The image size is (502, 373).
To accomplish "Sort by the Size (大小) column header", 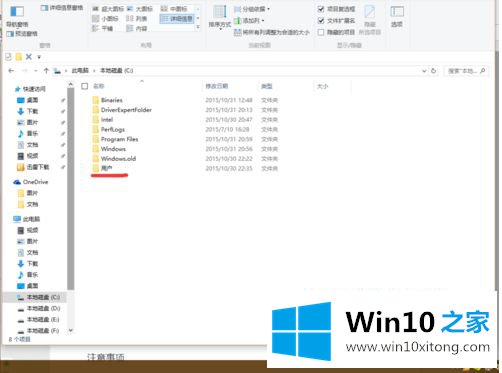I will pyautogui.click(x=322, y=86).
